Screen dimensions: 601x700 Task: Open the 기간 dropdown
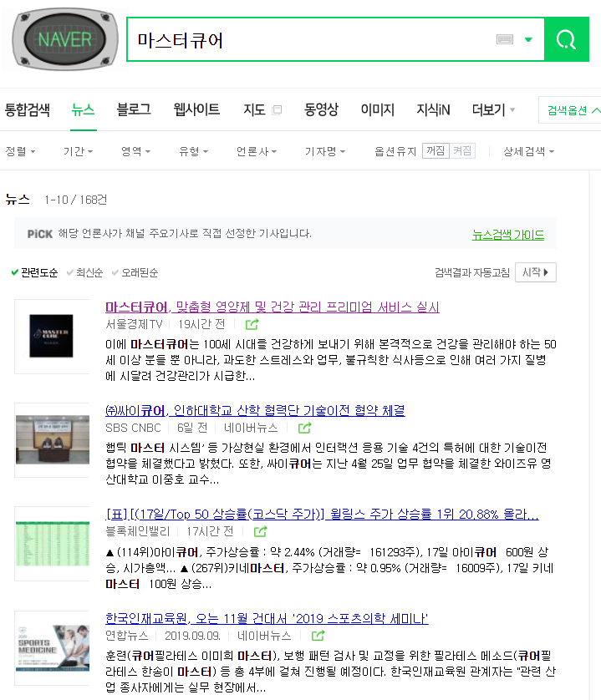pyautogui.click(x=79, y=151)
